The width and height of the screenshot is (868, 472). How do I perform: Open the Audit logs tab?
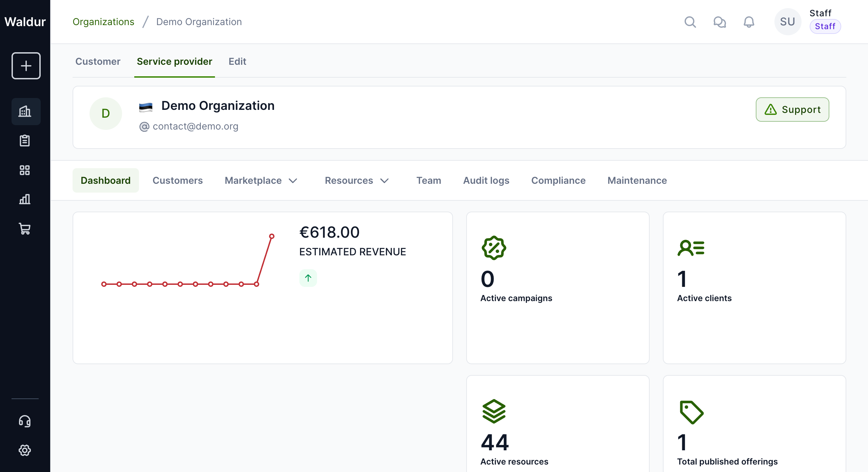486,180
